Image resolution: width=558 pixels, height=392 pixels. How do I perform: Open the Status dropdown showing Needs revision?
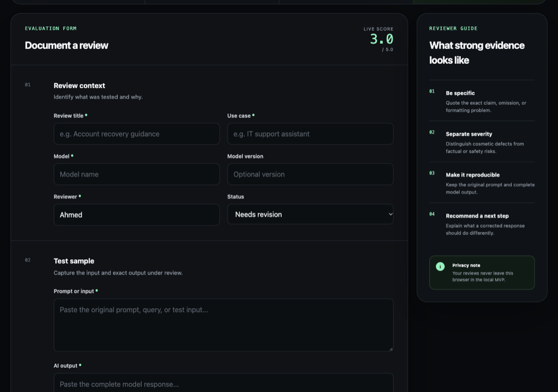point(310,214)
